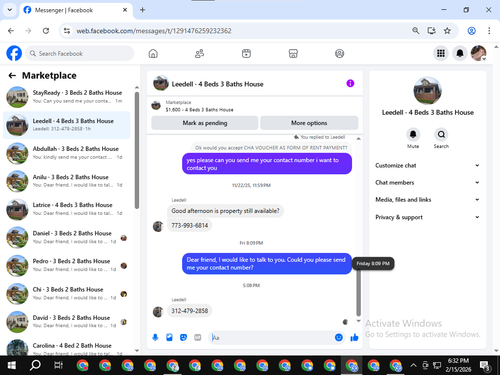Click the 773-993-6814 message bubble
This screenshot has width=500, height=375.
coord(190,225)
